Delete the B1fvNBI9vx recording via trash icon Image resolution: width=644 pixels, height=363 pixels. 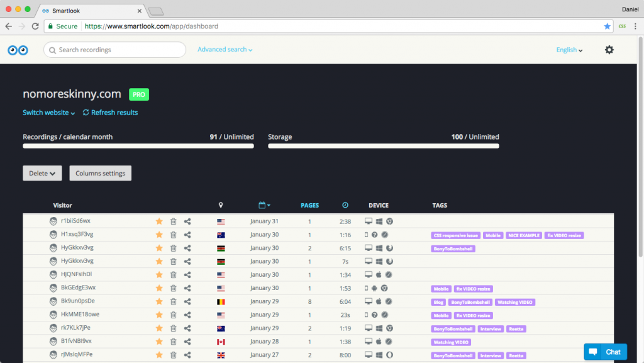click(174, 342)
